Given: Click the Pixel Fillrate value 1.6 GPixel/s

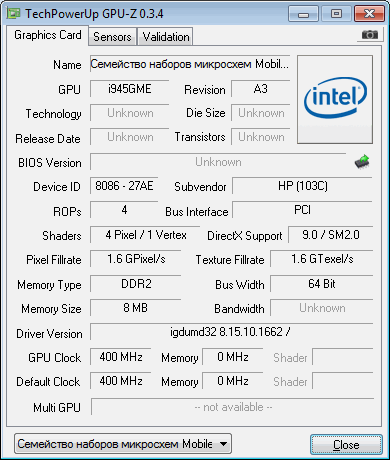Looking at the screenshot, I should pyautogui.click(x=136, y=259).
